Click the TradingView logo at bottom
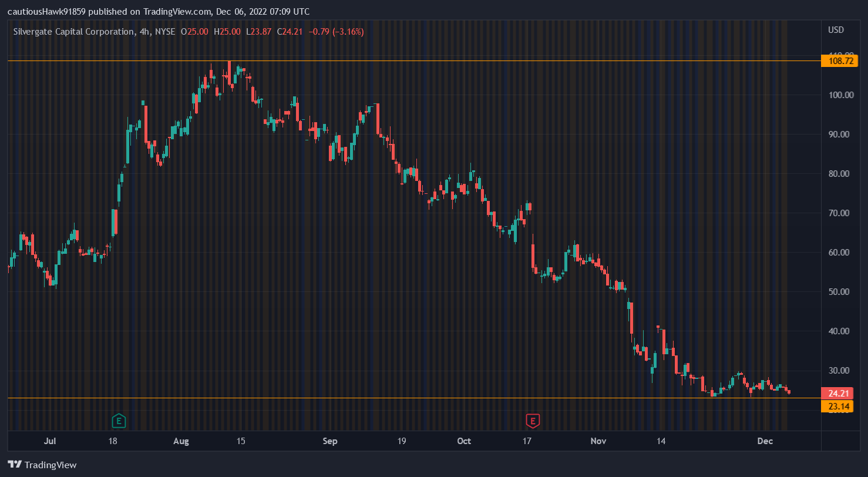868x477 pixels. 42,465
